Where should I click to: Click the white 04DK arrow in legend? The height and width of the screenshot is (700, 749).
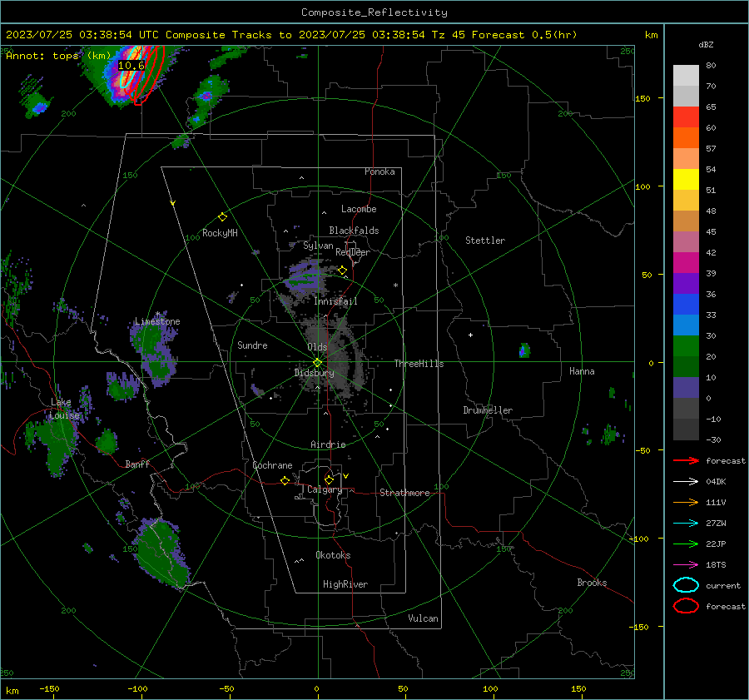point(686,482)
